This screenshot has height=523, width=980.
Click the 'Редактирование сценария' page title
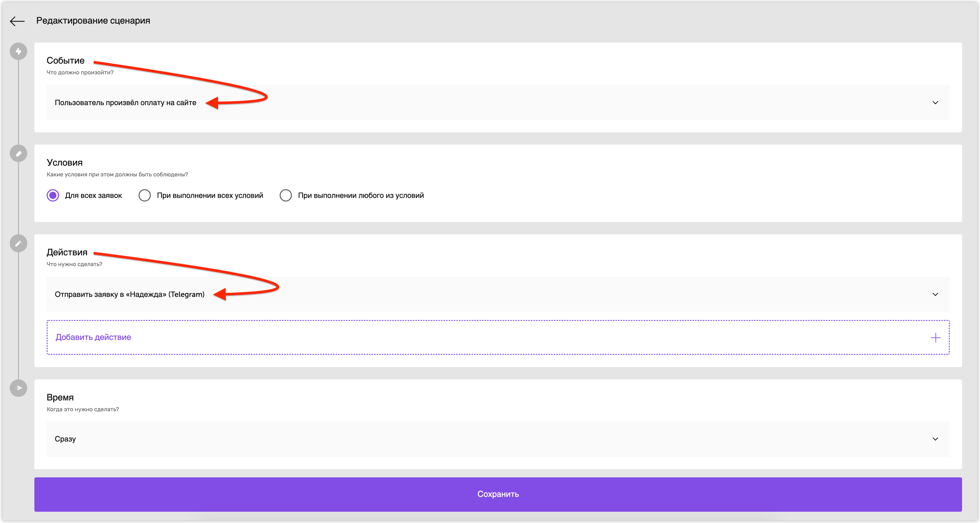[x=93, y=21]
